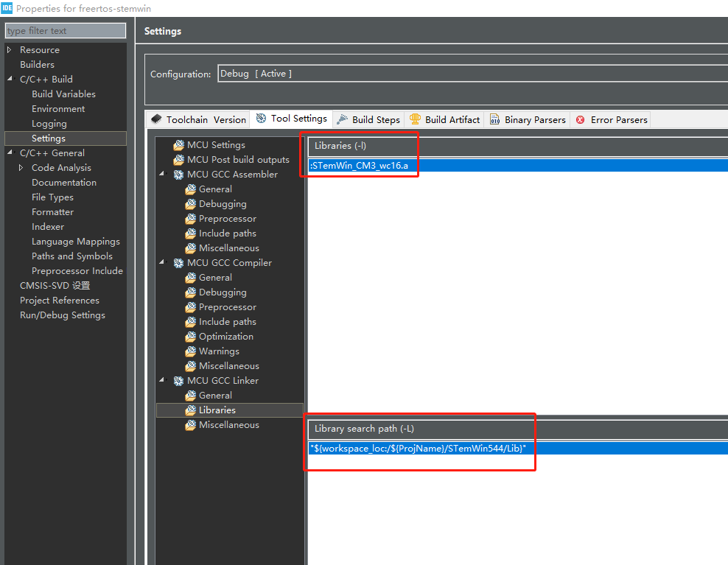Image resolution: width=728 pixels, height=565 pixels.
Task: Open Language Mappings page
Action: (76, 242)
